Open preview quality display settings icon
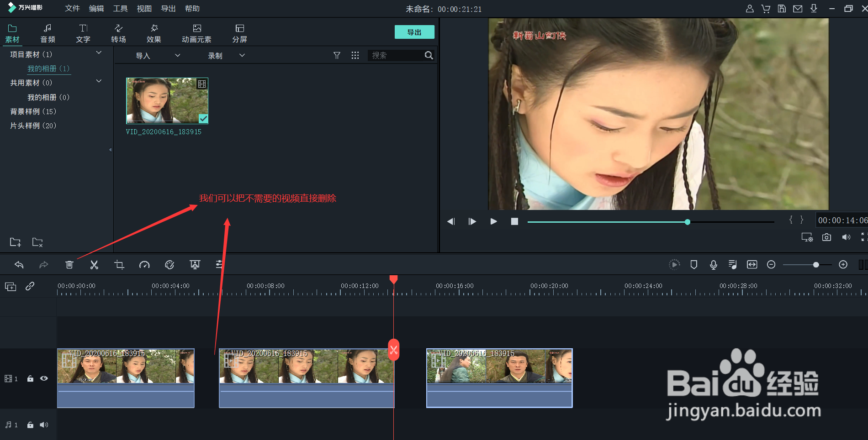 click(807, 237)
